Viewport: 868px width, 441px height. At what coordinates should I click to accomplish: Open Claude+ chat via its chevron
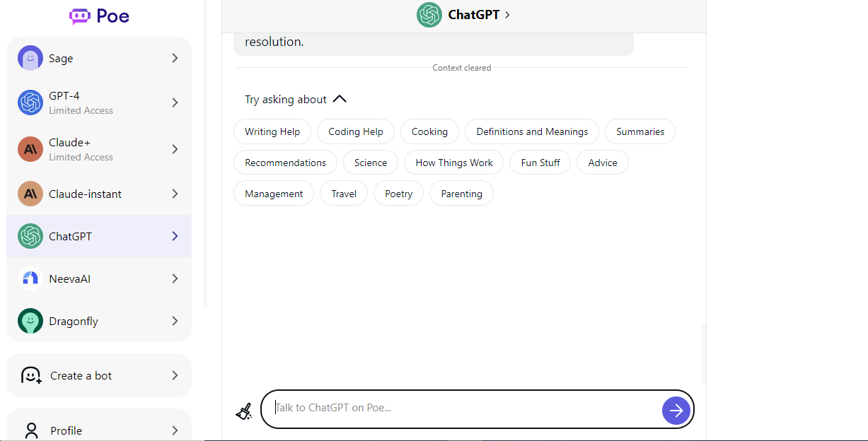(x=175, y=149)
